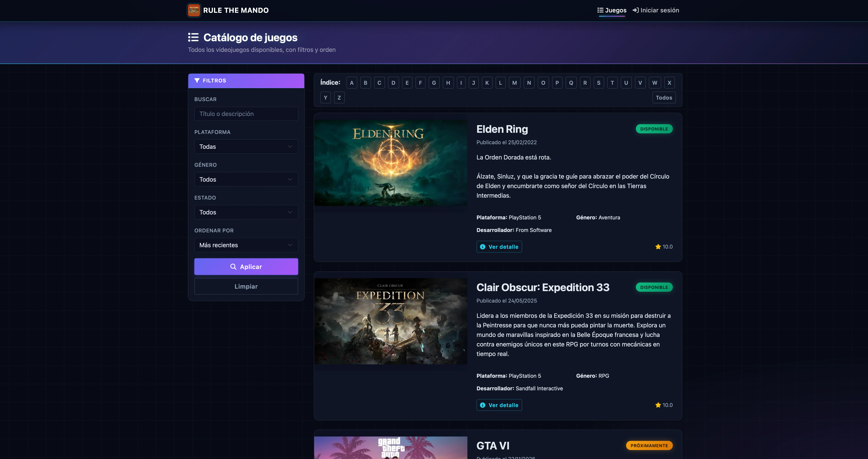Click the funnel icon in Filtros header
The height and width of the screenshot is (459, 868).
197,81
